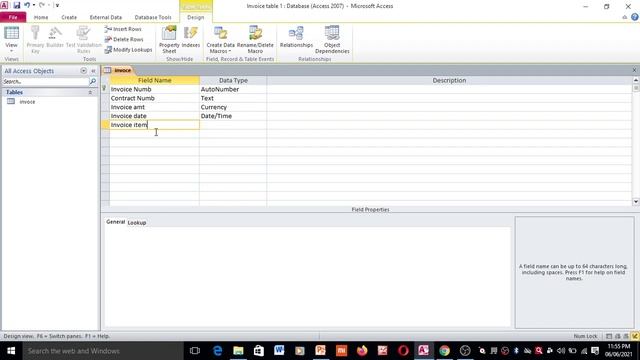Open OBS Studio from taskbar
This screenshot has height=360, width=640.
(465, 351)
